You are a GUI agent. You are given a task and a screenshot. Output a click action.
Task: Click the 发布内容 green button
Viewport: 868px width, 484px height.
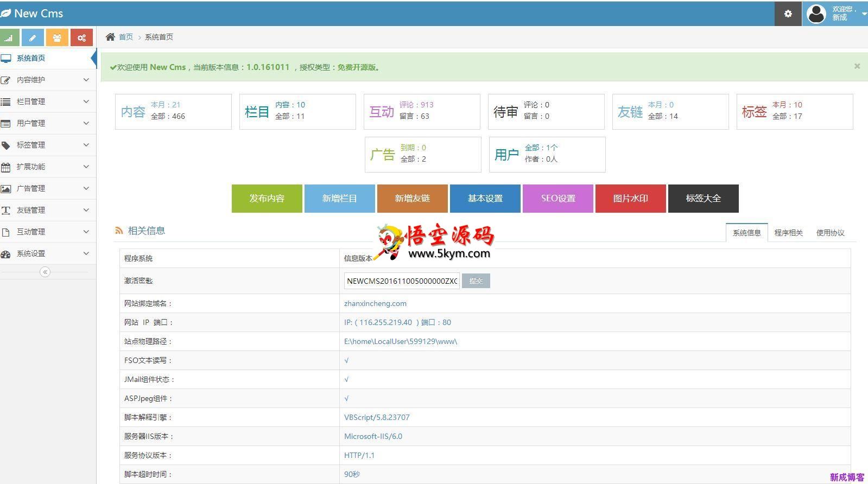[267, 199]
